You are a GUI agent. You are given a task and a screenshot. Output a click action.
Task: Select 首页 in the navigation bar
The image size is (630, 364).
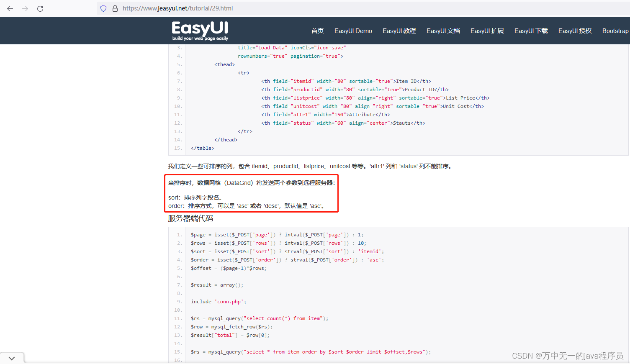pyautogui.click(x=317, y=31)
